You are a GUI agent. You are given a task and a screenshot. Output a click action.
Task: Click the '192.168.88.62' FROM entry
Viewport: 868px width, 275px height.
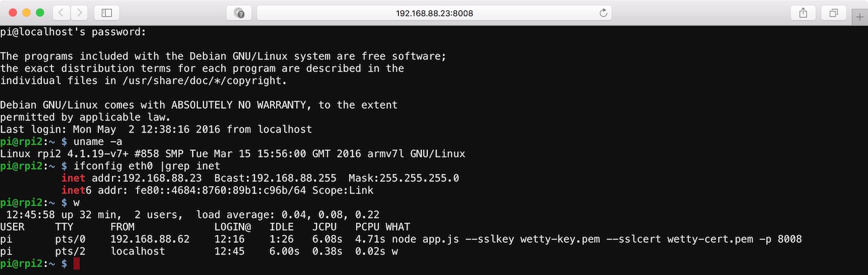click(x=150, y=239)
